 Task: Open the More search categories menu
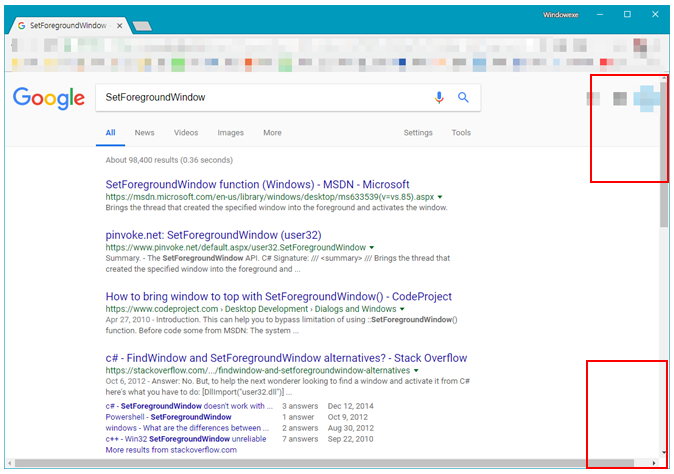point(272,133)
